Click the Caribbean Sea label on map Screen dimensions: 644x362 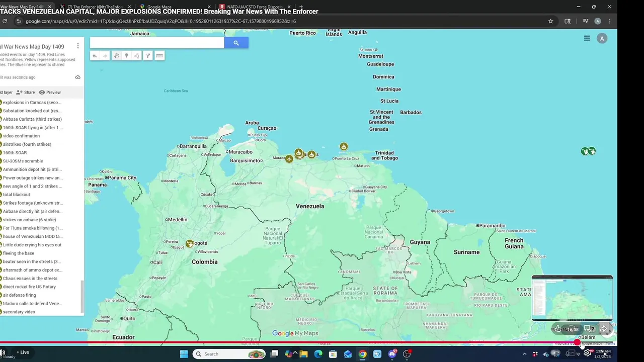click(176, 91)
